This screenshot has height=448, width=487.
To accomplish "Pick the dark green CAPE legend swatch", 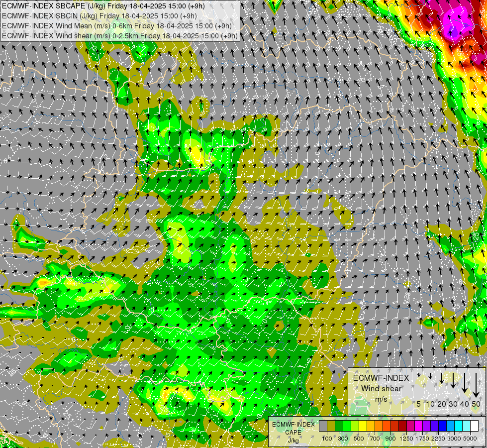I will 339,426.
